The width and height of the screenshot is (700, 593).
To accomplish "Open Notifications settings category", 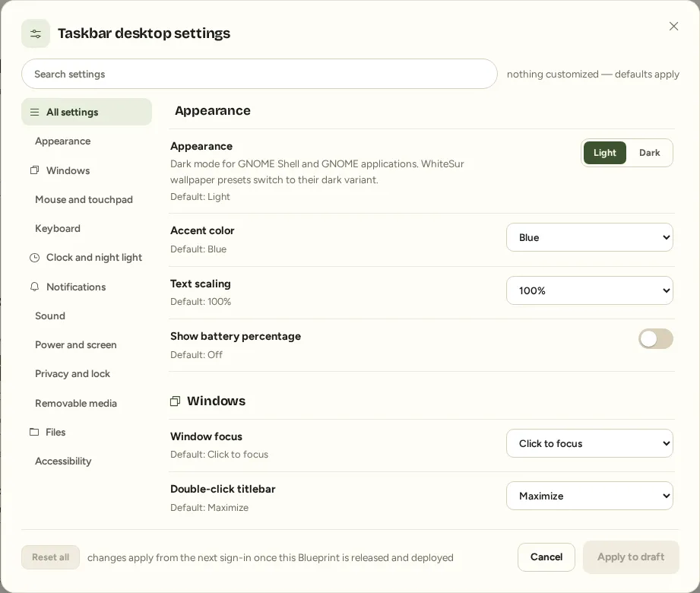I will (x=87, y=287).
